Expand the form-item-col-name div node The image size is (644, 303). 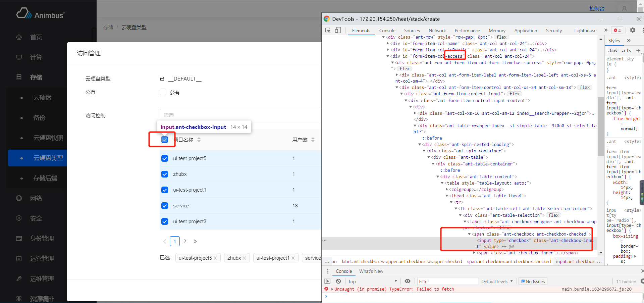[x=388, y=44]
